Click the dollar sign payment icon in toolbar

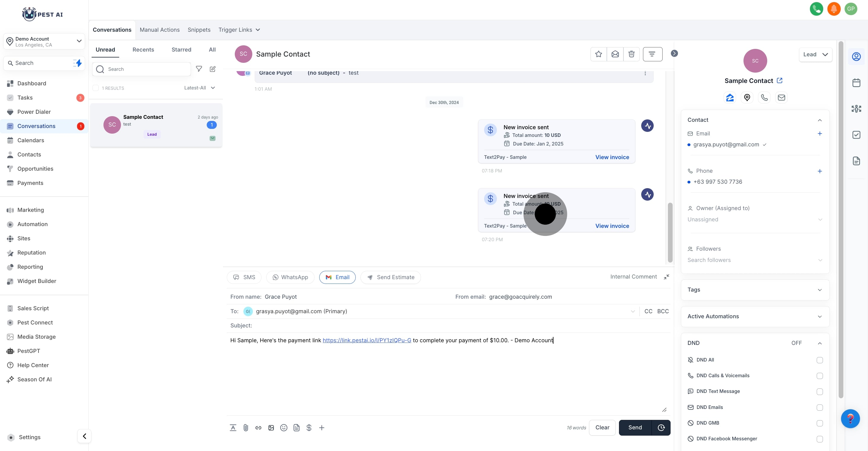(309, 428)
